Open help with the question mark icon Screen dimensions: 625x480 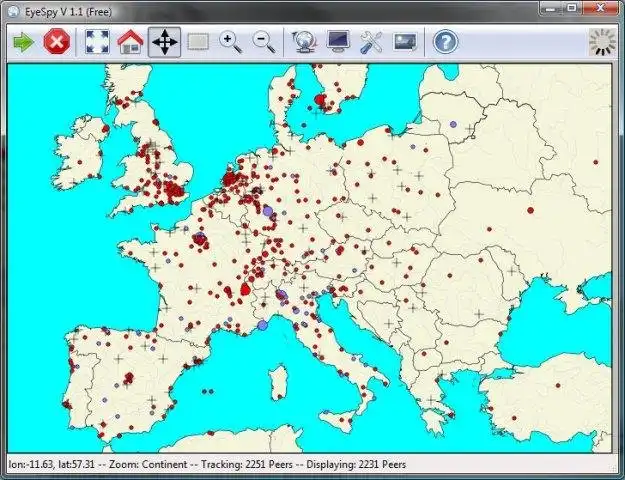click(x=445, y=42)
